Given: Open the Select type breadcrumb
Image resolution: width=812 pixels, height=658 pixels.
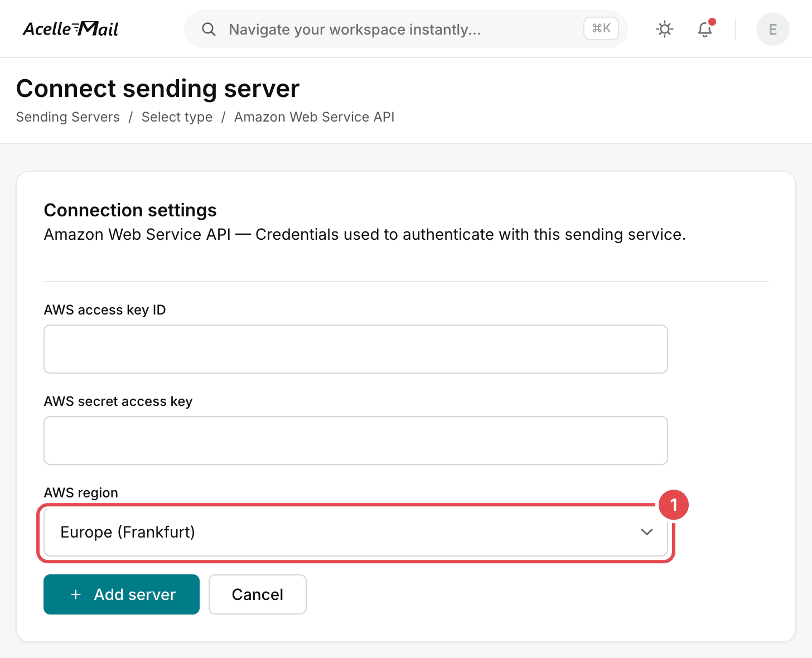Looking at the screenshot, I should point(177,117).
